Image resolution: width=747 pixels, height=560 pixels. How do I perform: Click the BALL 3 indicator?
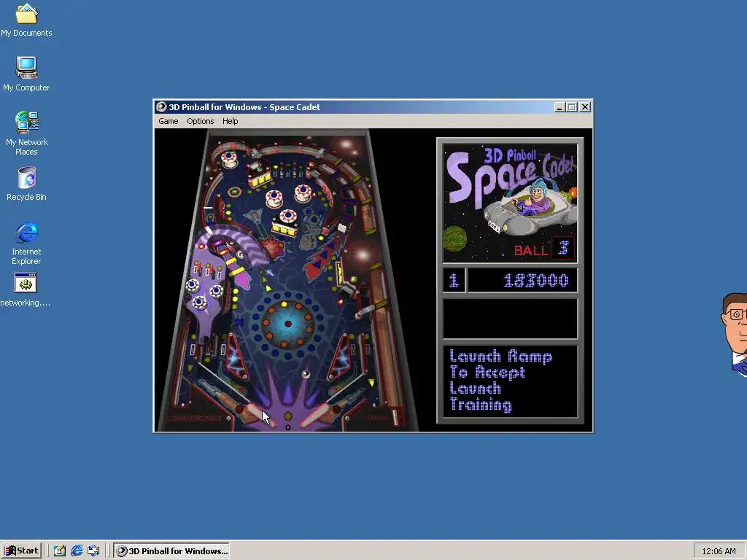(x=544, y=249)
